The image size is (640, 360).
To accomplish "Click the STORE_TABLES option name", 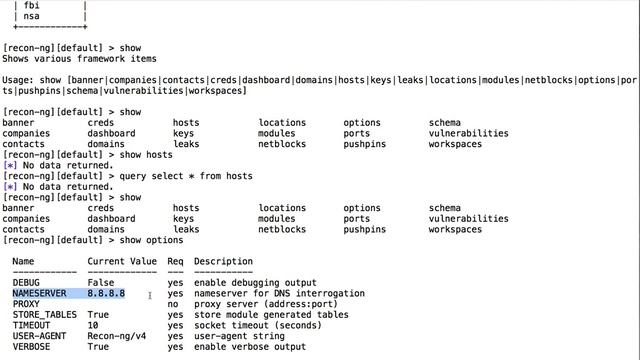I will [x=44, y=315].
